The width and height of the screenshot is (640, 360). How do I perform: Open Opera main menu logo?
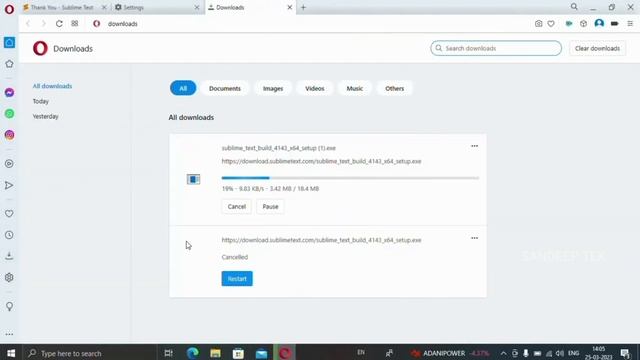(x=9, y=9)
